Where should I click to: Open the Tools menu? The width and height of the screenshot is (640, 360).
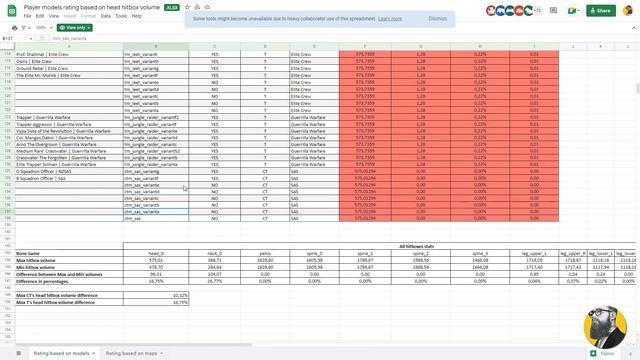click(x=121, y=16)
